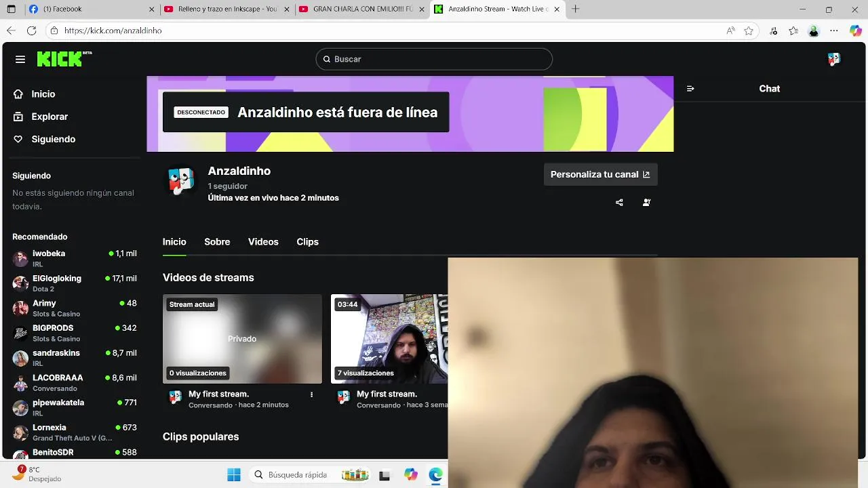Click the magnifier icon in Buscar field
The width and height of the screenshot is (868, 488).
pyautogui.click(x=327, y=59)
